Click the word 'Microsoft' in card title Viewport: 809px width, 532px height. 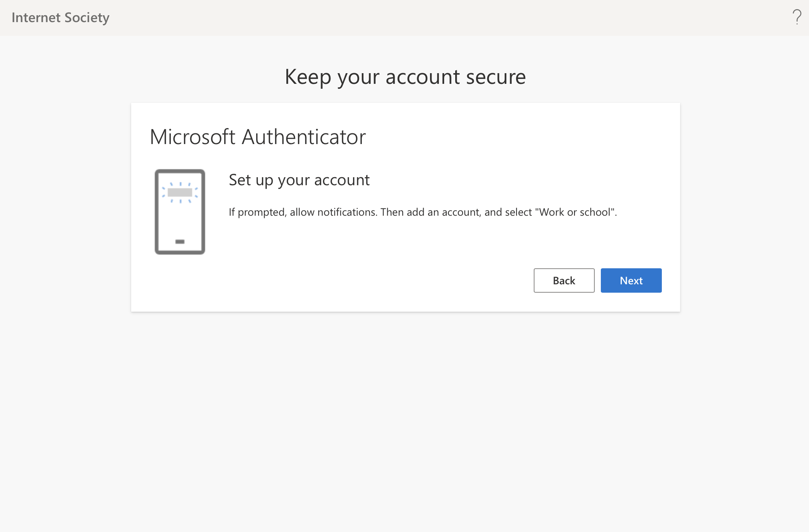coord(193,137)
